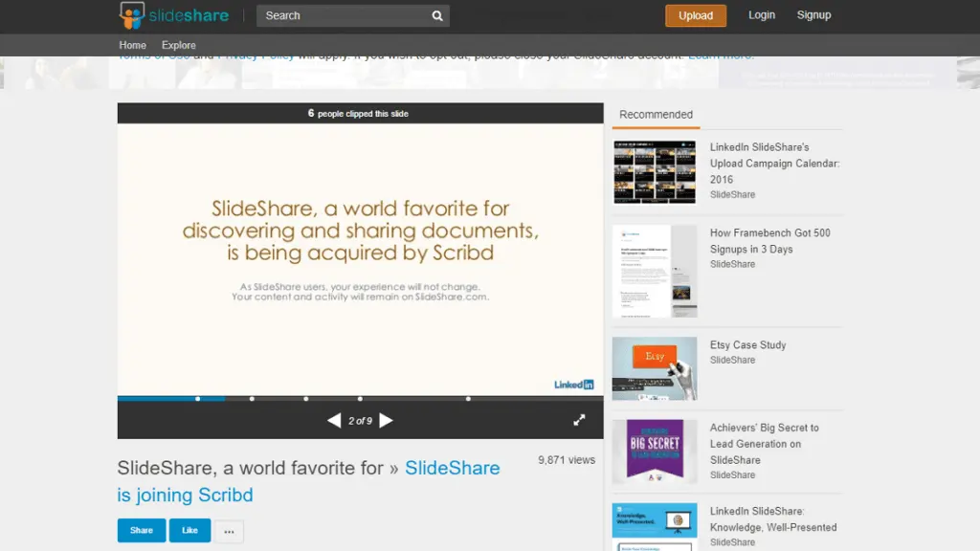Screen dimensions: 980x551
Task: Go to Home menu item
Action: 132,45
